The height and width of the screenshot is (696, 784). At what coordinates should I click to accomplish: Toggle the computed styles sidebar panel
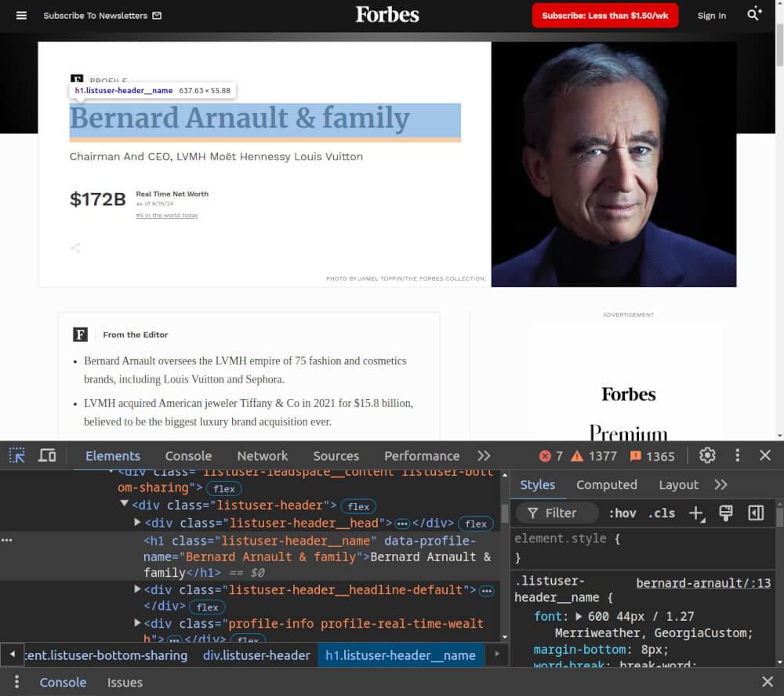coord(756,513)
